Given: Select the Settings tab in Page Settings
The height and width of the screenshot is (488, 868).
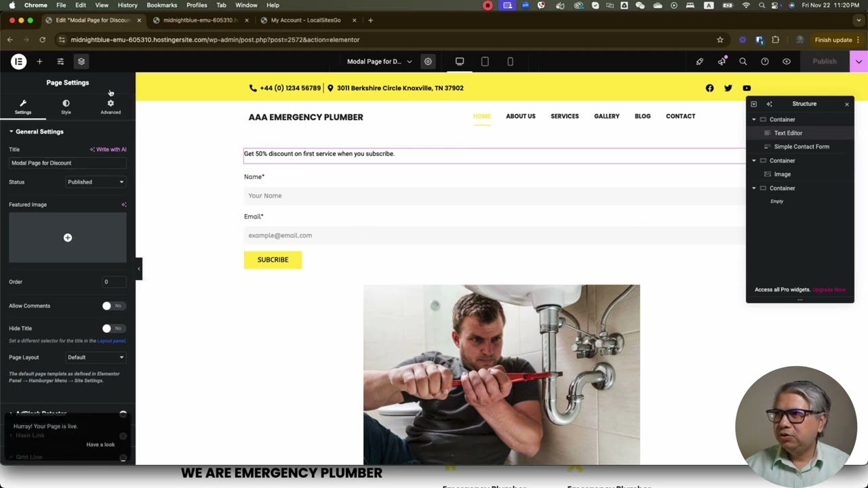Looking at the screenshot, I should [x=23, y=107].
